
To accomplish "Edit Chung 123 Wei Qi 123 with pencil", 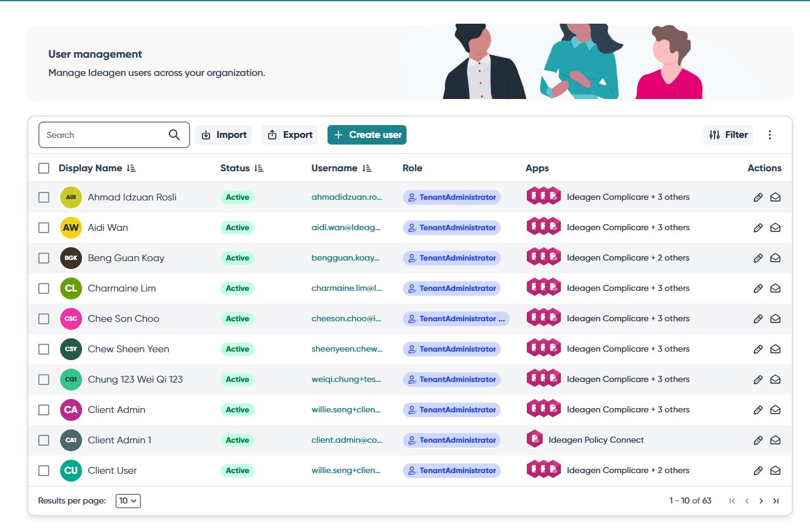I will tap(758, 380).
